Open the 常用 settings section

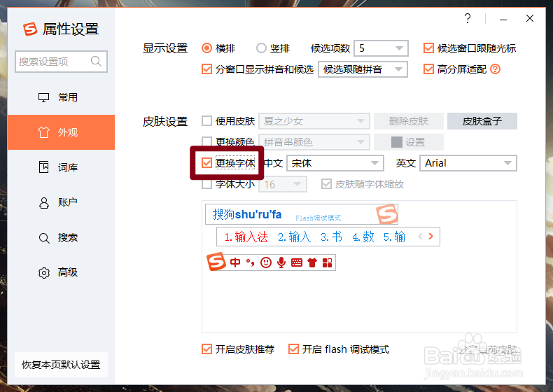[61, 97]
